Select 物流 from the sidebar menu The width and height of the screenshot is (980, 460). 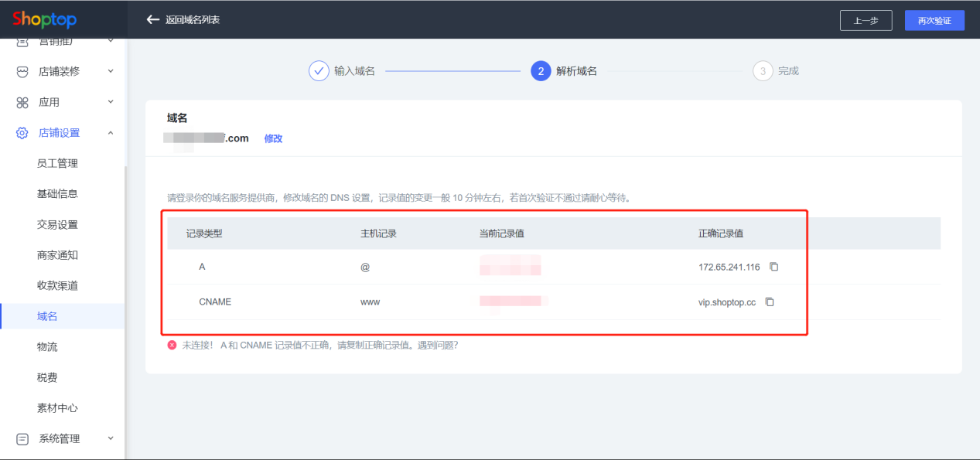click(47, 347)
